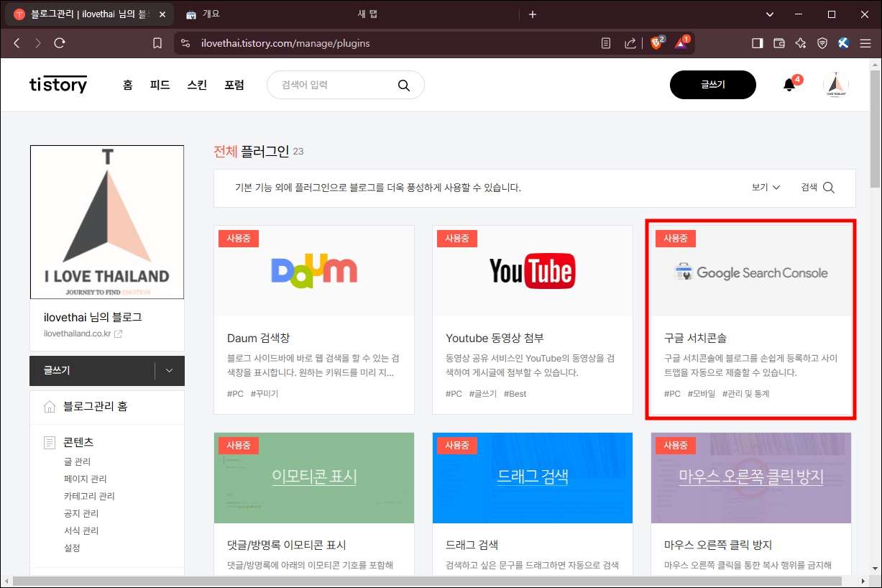The image size is (882, 588).
Task: Click the #Best tag on the Youtube card
Action: [515, 394]
